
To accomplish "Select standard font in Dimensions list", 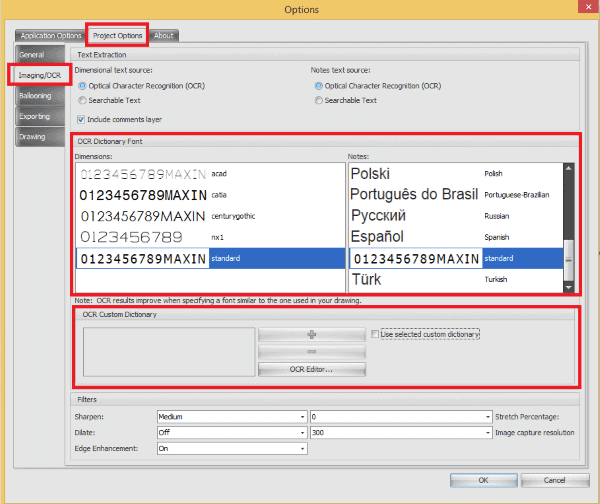I will pyautogui.click(x=210, y=258).
